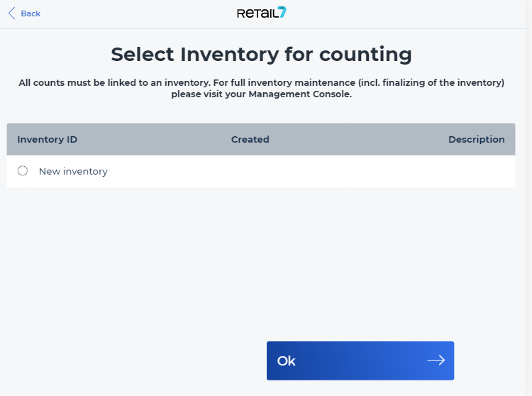Click the Created column header
Viewport: 532px width, 396px height.
[x=250, y=140]
